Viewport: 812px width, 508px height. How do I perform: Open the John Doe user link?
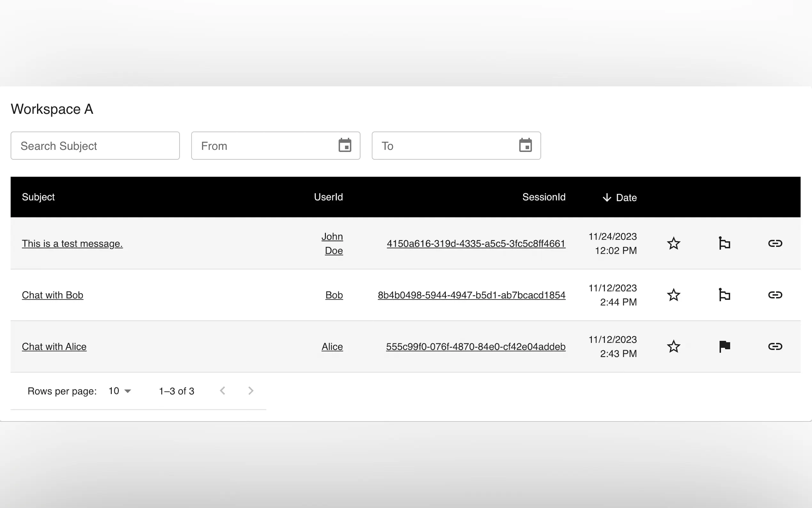[332, 243]
